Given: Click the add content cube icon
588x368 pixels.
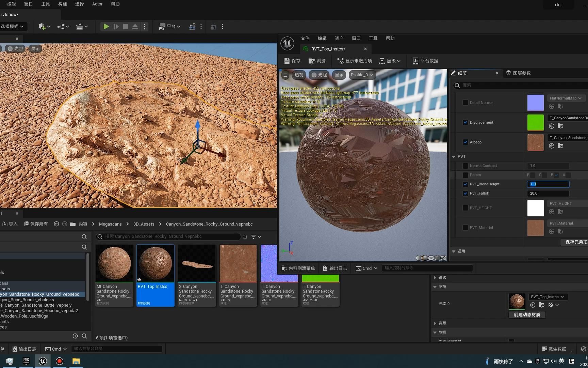Looking at the screenshot, I should (42, 27).
